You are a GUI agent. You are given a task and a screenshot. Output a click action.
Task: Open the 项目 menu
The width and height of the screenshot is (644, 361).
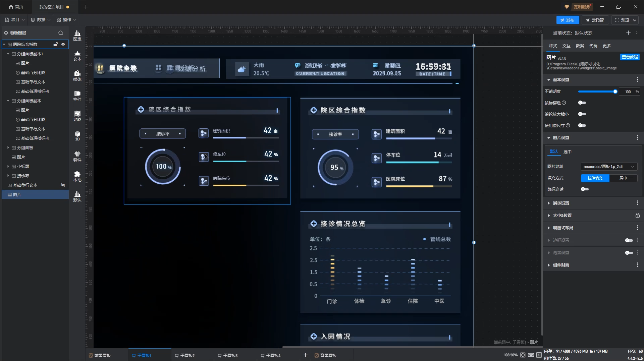tap(15, 20)
